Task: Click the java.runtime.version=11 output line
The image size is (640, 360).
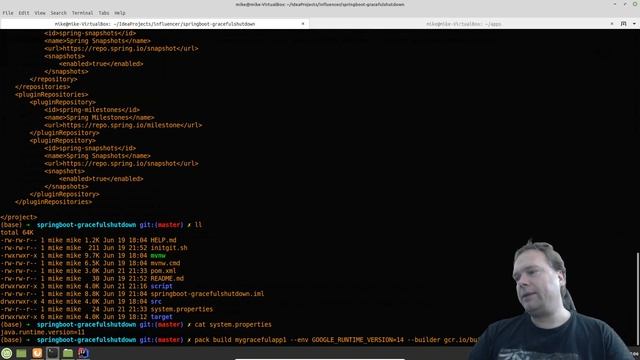Action: (x=42, y=332)
